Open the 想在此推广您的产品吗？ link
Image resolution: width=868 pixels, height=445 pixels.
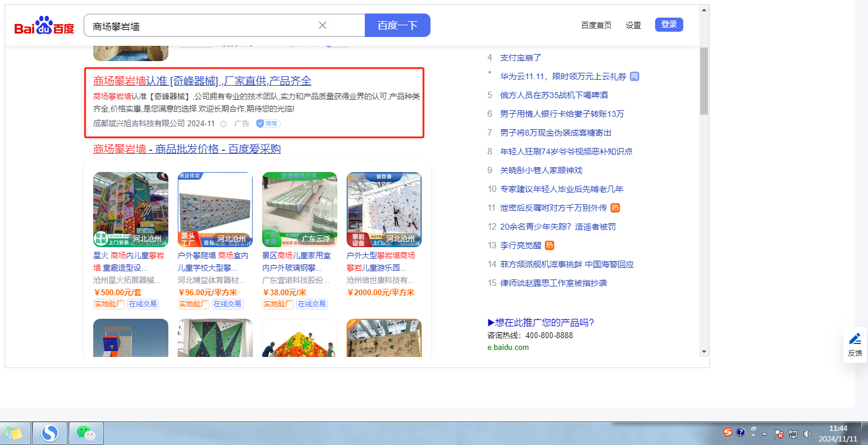(x=541, y=322)
